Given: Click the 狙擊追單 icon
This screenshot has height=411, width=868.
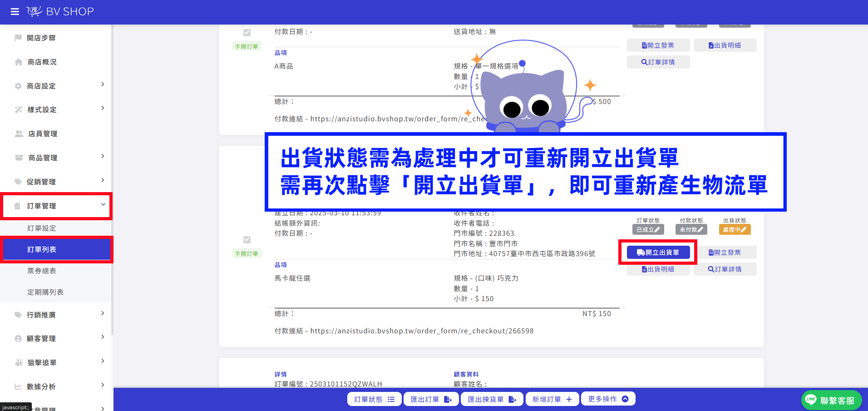Looking at the screenshot, I should 19,362.
